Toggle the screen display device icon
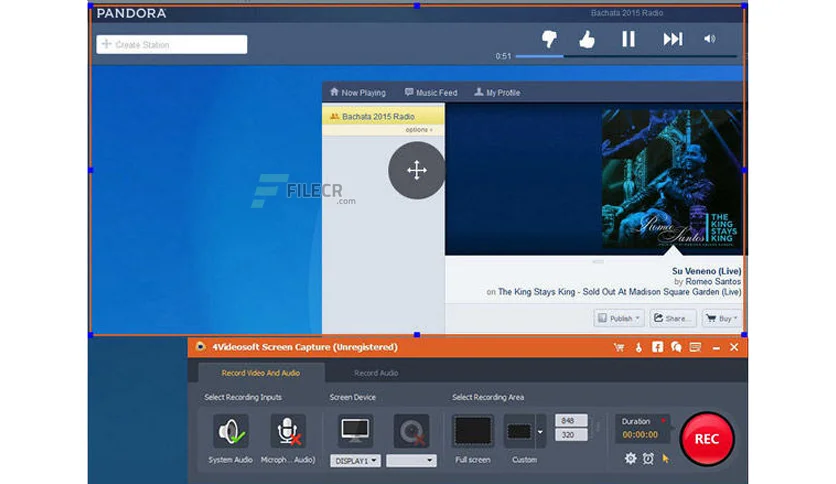The image size is (836, 484). 355,431
